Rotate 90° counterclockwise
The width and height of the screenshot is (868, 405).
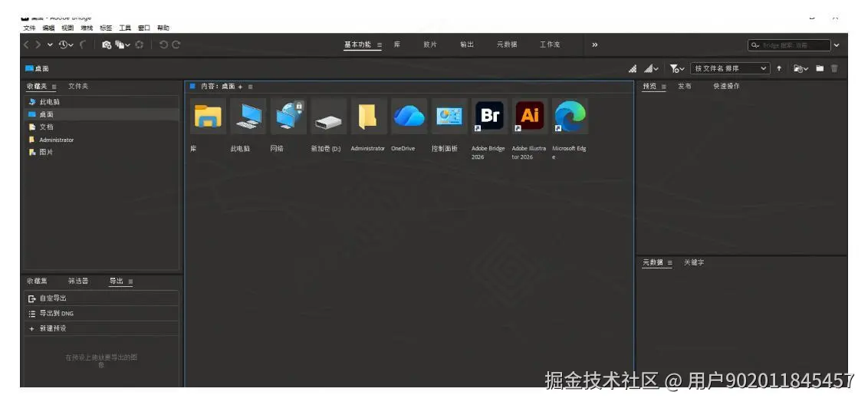[x=164, y=45]
